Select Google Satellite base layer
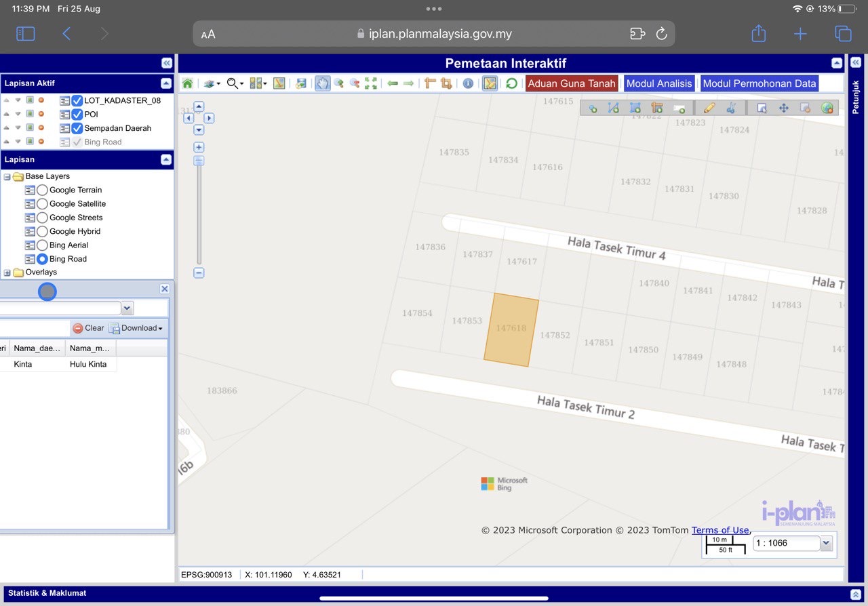The width and height of the screenshot is (868, 606). (x=42, y=204)
